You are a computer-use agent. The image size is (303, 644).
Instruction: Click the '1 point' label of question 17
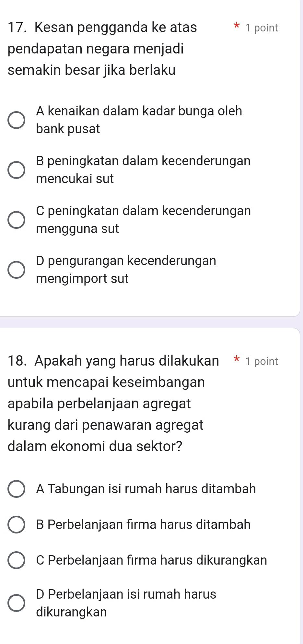262,28
